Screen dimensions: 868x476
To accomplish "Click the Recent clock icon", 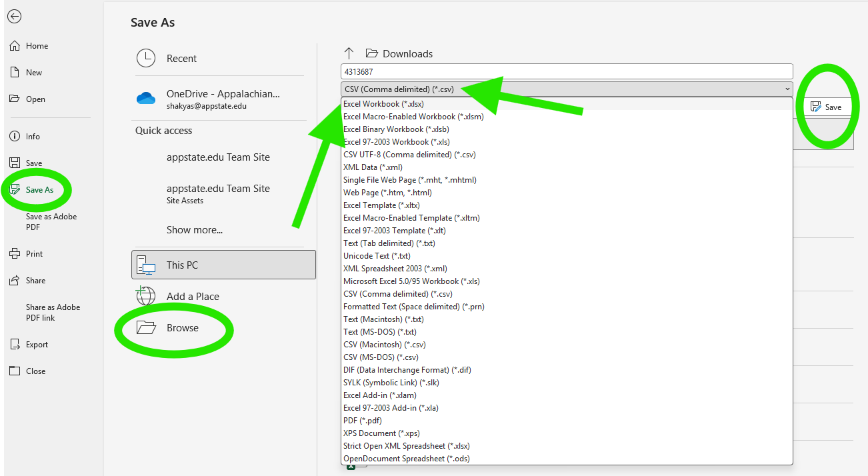I will (x=145, y=59).
